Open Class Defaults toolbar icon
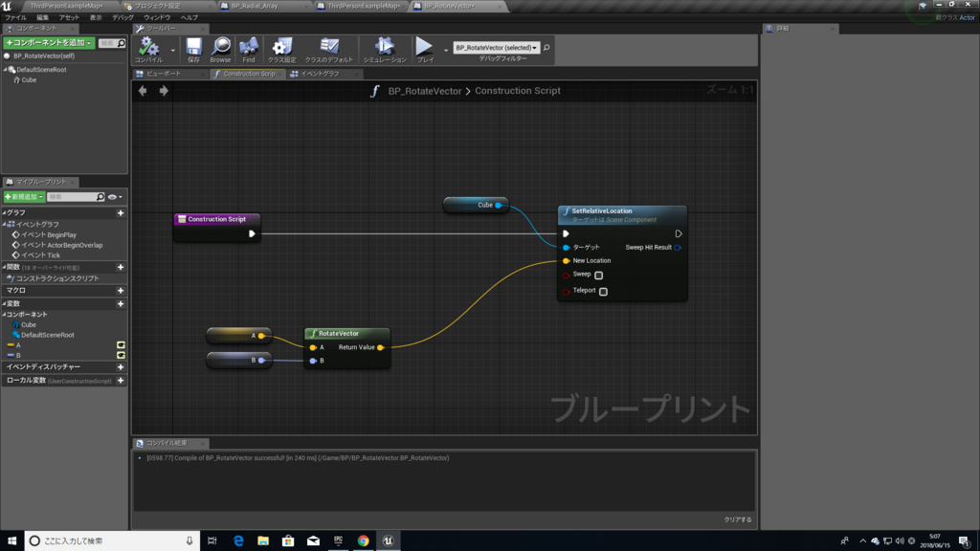 [x=329, y=50]
